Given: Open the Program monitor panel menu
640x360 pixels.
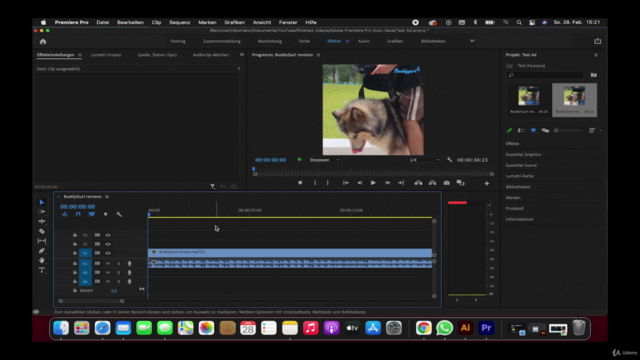Looking at the screenshot, I should coord(318,55).
